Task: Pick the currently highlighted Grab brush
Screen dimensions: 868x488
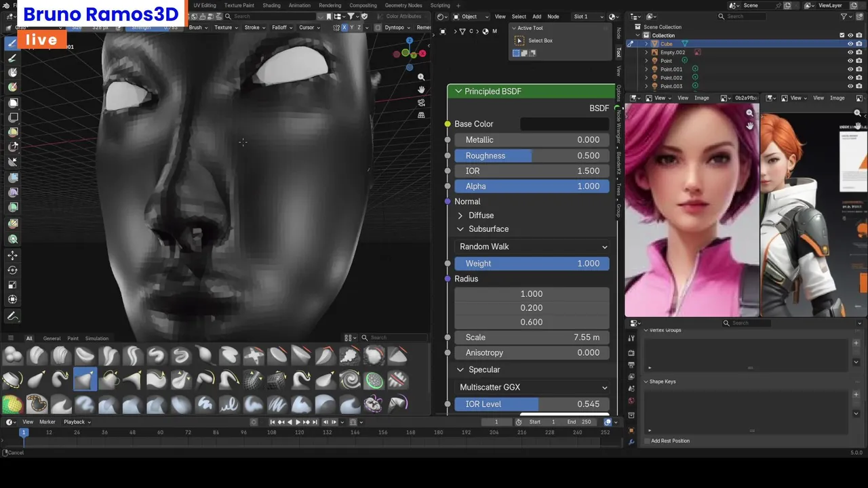Action: (85, 380)
